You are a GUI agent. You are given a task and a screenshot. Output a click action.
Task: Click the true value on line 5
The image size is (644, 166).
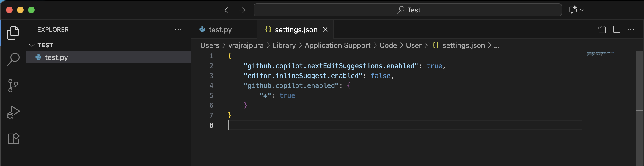pos(287,96)
